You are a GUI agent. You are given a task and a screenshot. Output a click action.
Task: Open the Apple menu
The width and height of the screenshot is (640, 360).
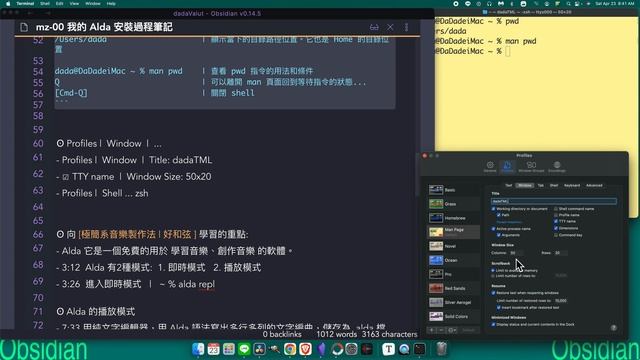(x=7, y=4)
